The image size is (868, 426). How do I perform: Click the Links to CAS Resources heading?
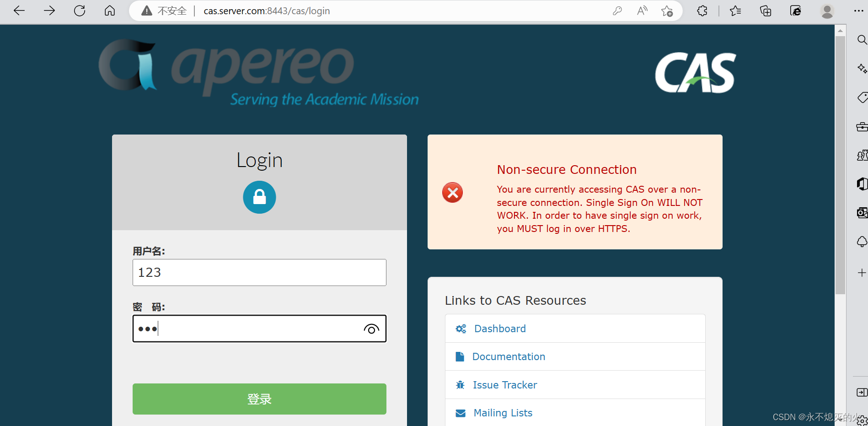point(515,301)
